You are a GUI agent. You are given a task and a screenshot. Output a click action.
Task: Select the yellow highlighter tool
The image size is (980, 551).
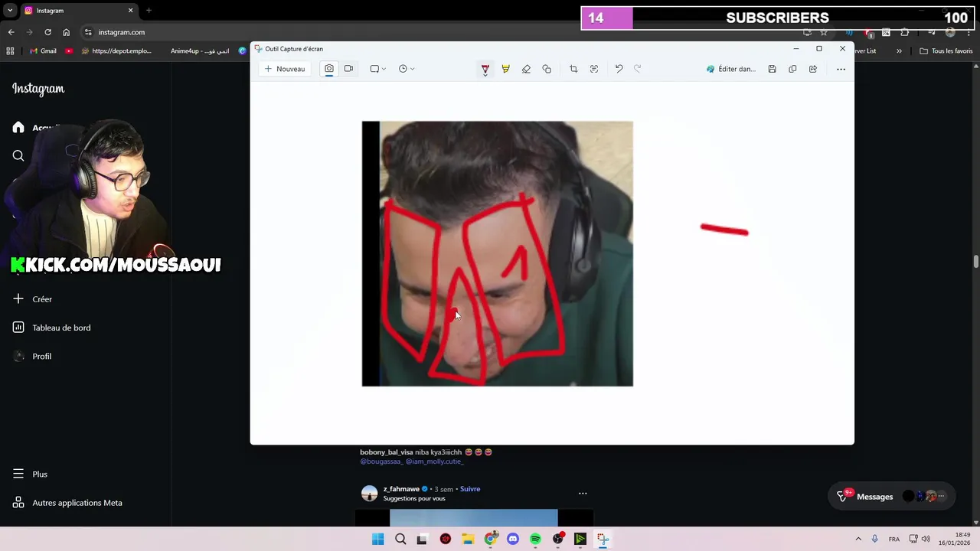(x=505, y=69)
